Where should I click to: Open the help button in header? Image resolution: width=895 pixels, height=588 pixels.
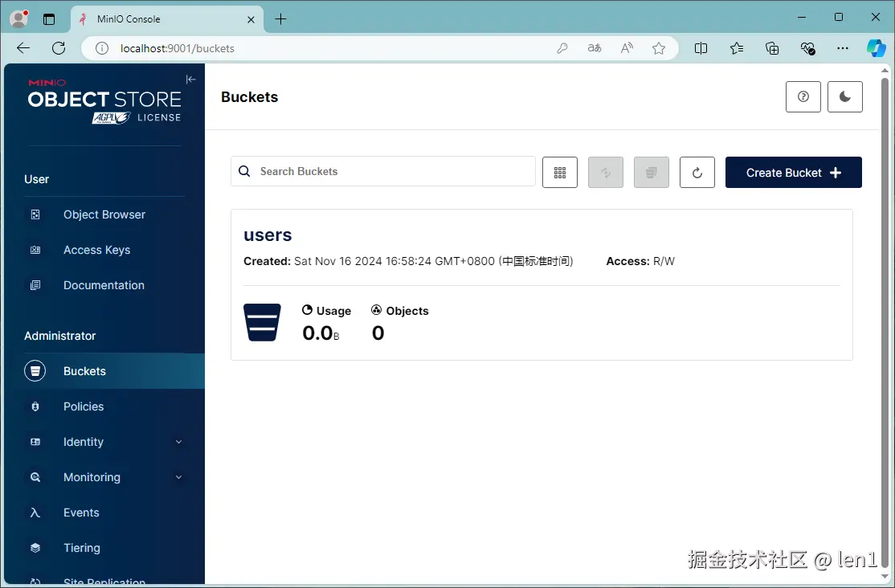pos(803,96)
